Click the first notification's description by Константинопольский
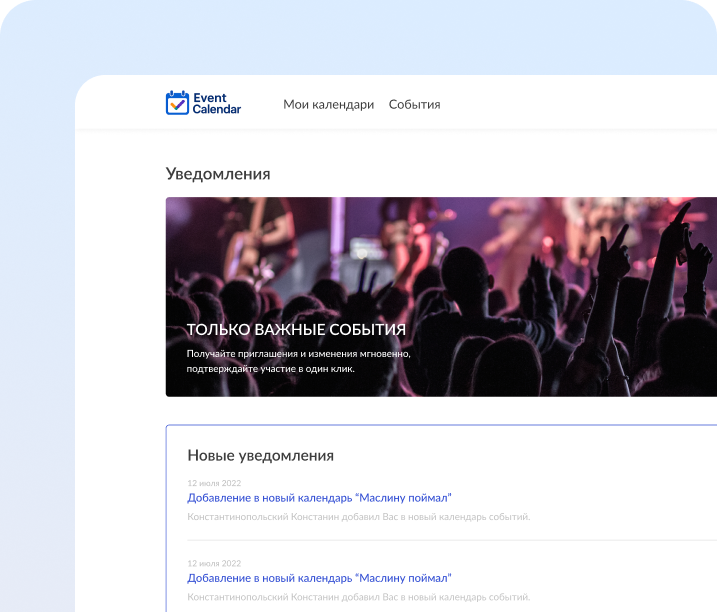Image resolution: width=717 pixels, height=612 pixels. point(358,517)
